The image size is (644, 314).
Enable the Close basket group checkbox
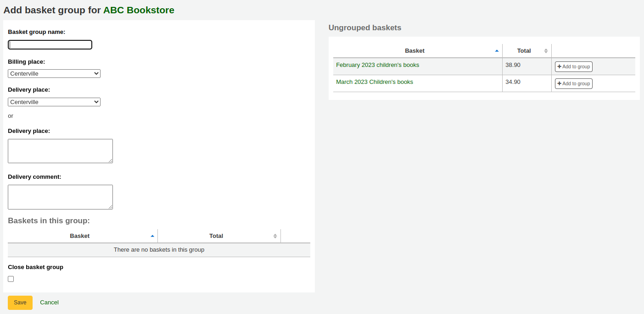(x=11, y=279)
